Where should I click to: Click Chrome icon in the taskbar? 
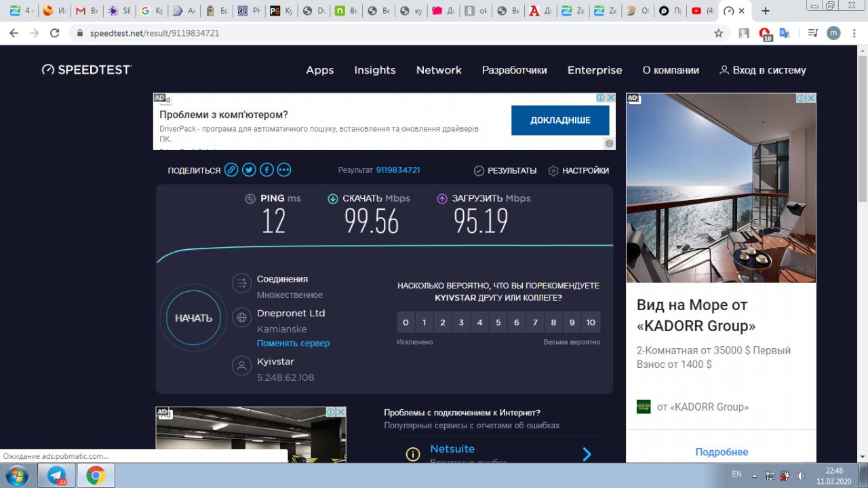pos(96,475)
